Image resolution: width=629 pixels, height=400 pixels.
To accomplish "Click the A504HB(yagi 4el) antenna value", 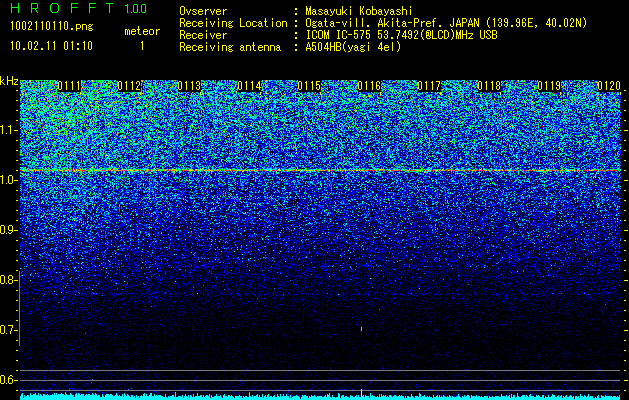I will coord(353,47).
